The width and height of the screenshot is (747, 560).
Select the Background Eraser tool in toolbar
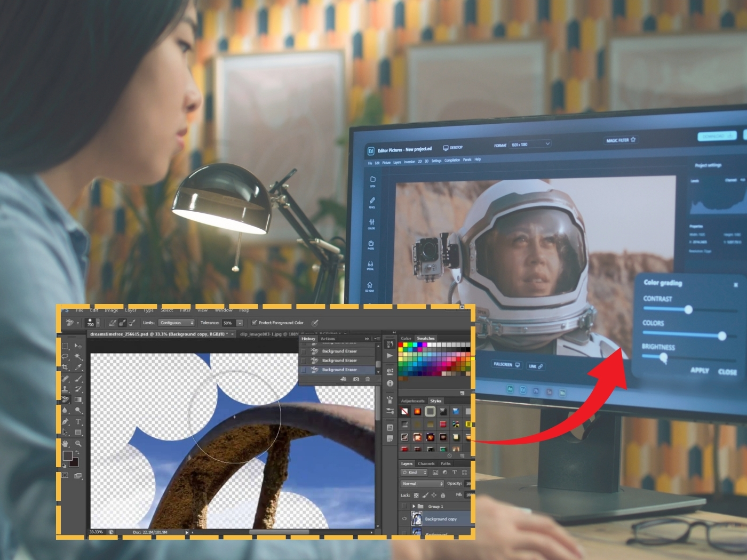point(66,399)
